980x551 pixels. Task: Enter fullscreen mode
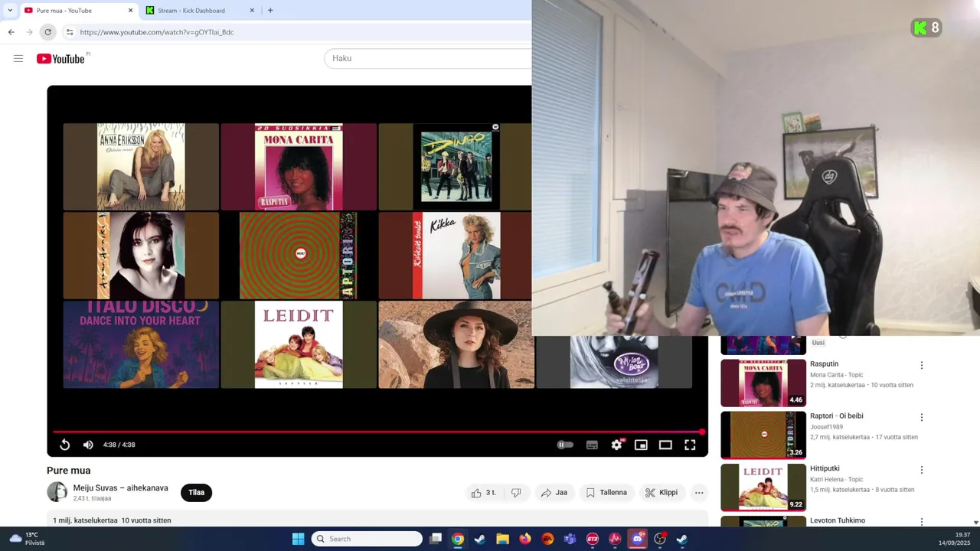point(690,445)
